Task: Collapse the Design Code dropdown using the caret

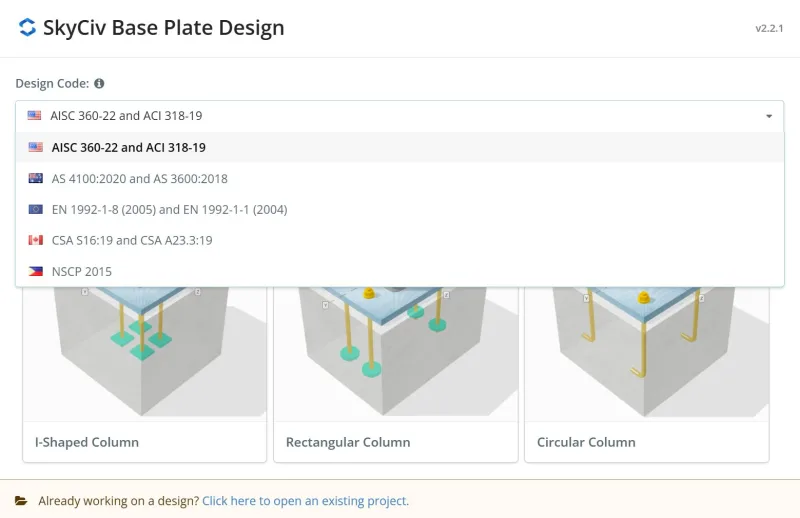Action: tap(769, 116)
